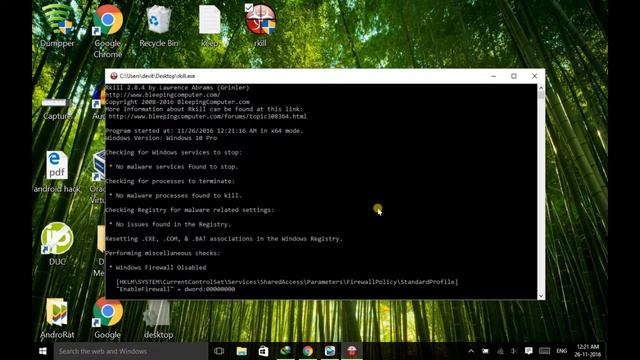This screenshot has height=360, width=640.
Task: Select the DUC desktop icon
Action: pos(57,244)
